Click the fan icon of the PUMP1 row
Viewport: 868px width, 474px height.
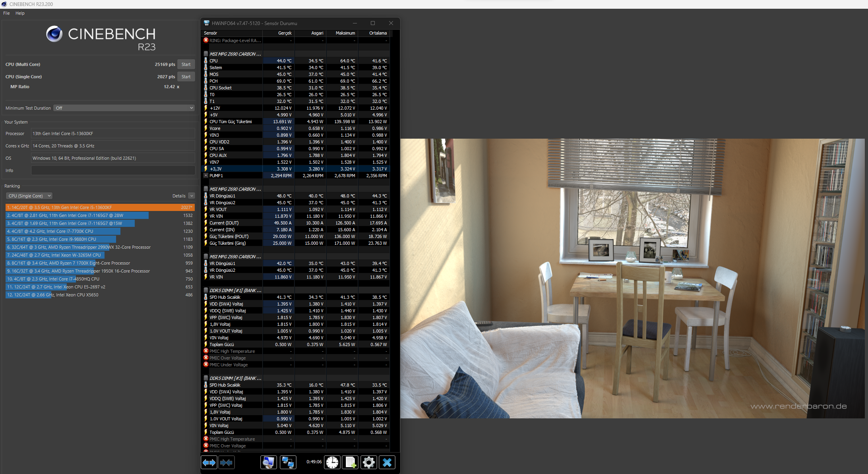[206, 176]
